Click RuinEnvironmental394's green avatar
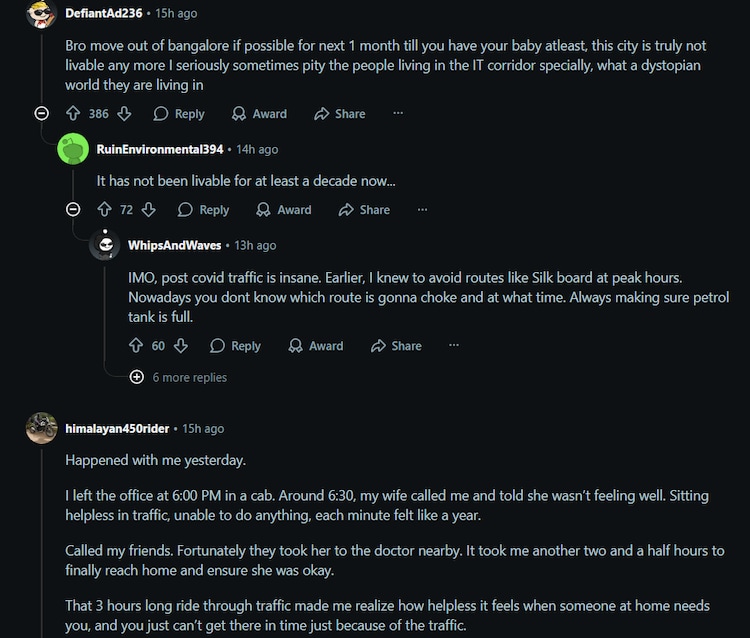 tap(73, 149)
